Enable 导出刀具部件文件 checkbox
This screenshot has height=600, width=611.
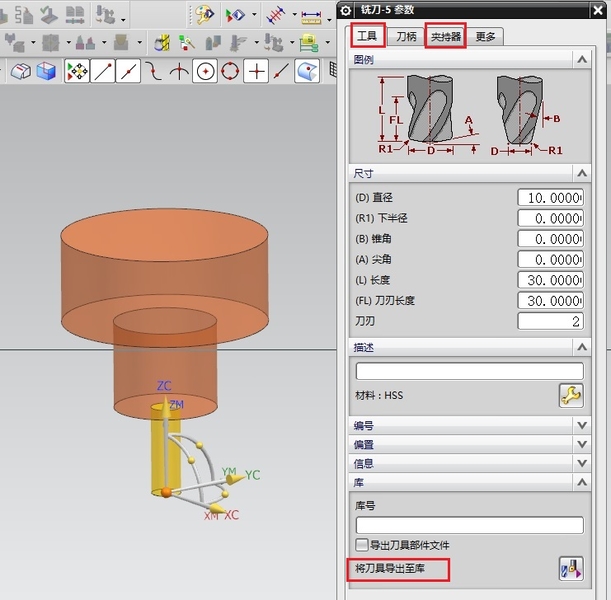(362, 545)
